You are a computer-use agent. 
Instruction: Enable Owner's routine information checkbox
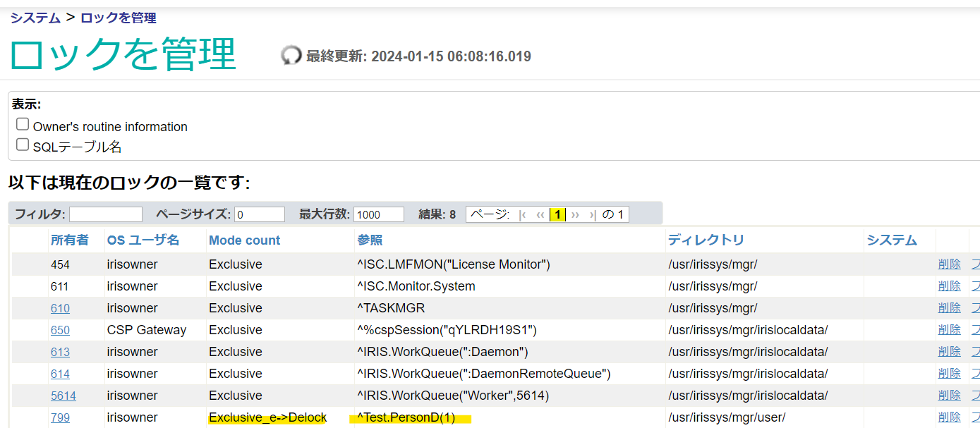pos(23,125)
